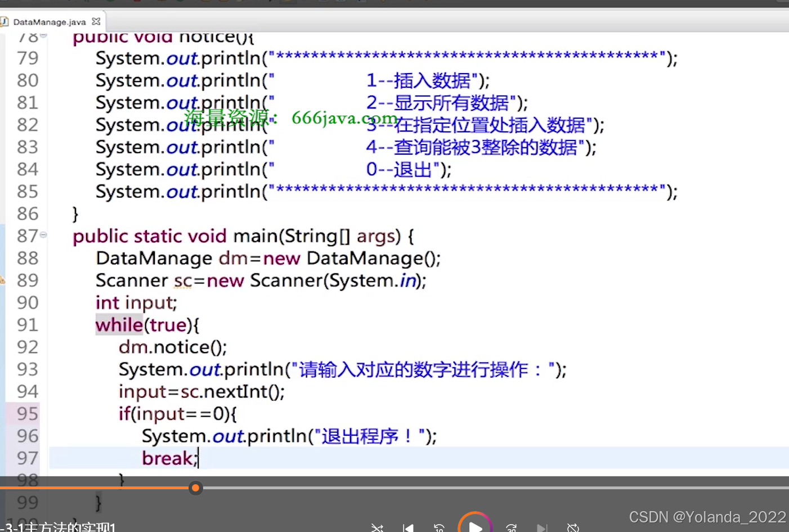The width and height of the screenshot is (789, 532).
Task: Toggle shuffle in the video player
Action: click(377, 528)
